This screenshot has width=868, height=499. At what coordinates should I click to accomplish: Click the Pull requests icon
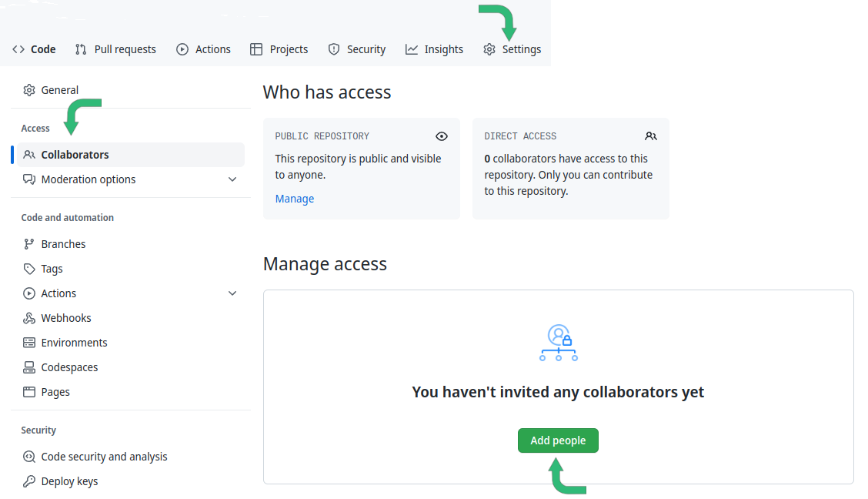(x=81, y=49)
